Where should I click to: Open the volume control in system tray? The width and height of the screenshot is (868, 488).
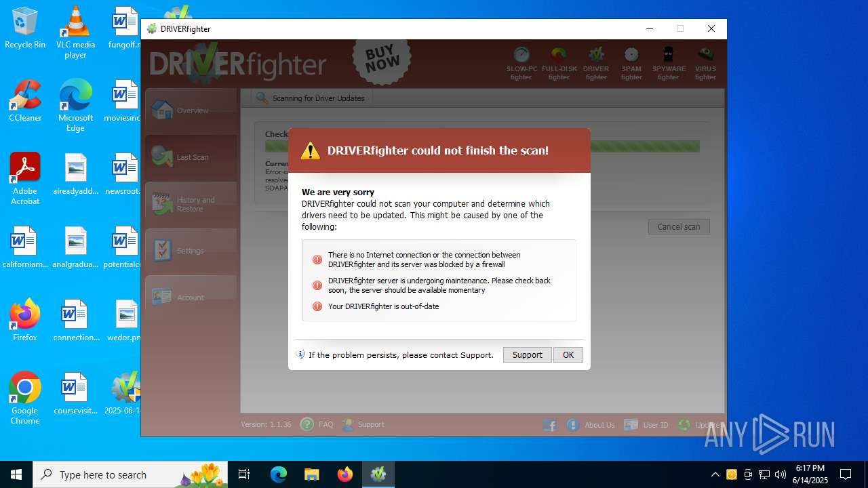781,474
